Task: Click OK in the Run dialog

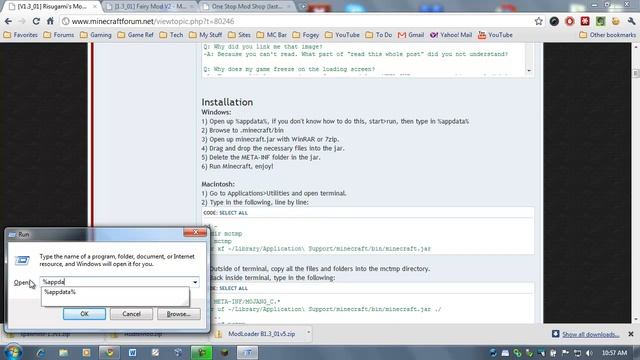Action: (84, 314)
